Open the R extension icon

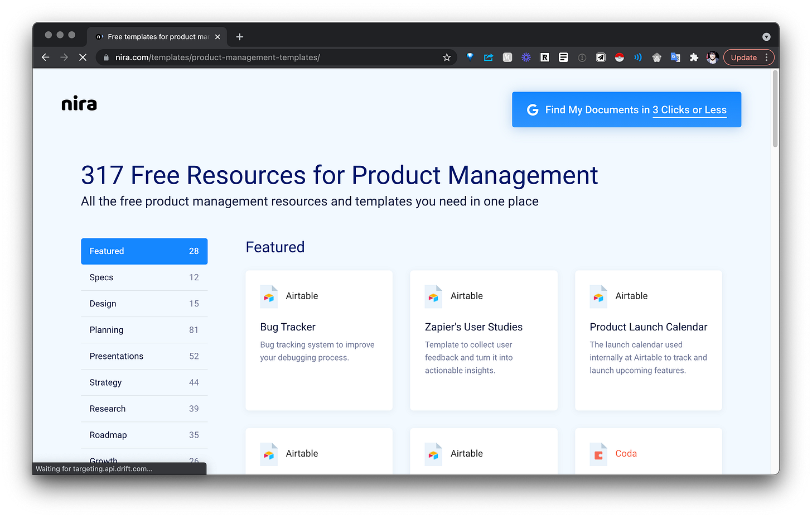click(x=545, y=57)
